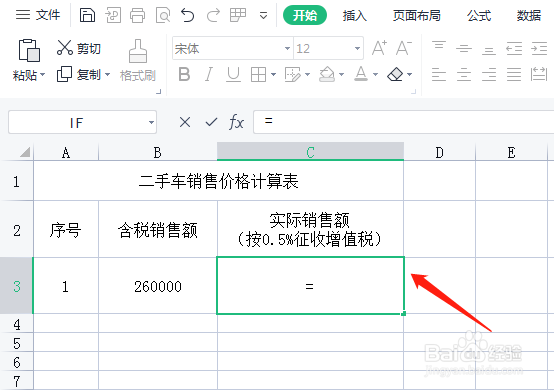Increase font size with A+ icon
The image size is (554, 390).
(379, 48)
